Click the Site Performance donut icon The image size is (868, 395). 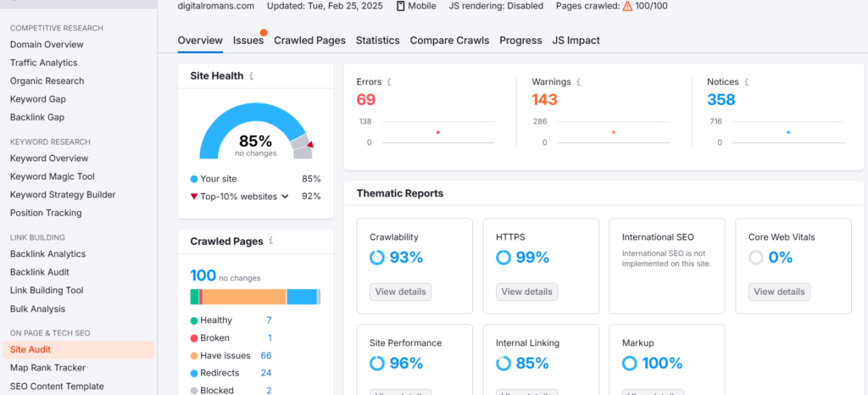[377, 363]
